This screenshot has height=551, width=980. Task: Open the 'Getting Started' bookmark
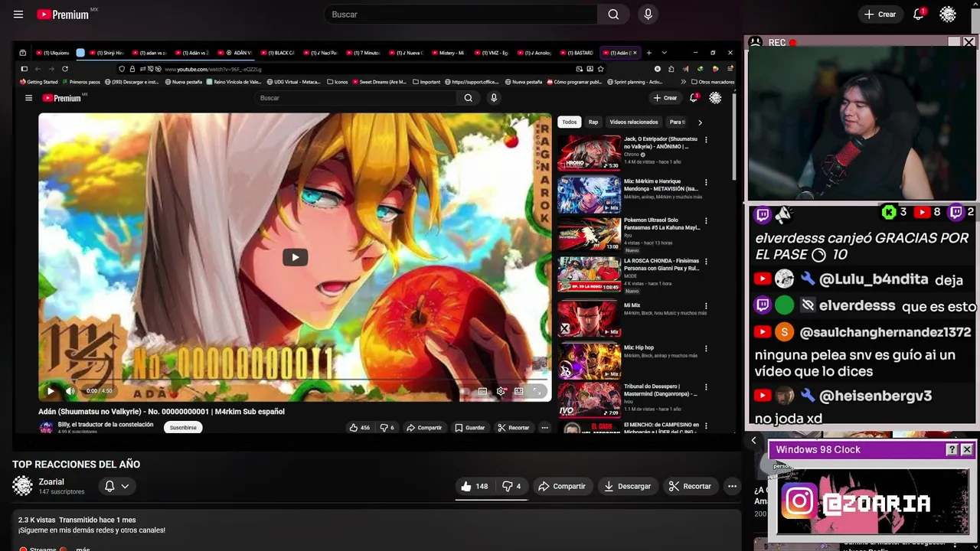coord(39,82)
